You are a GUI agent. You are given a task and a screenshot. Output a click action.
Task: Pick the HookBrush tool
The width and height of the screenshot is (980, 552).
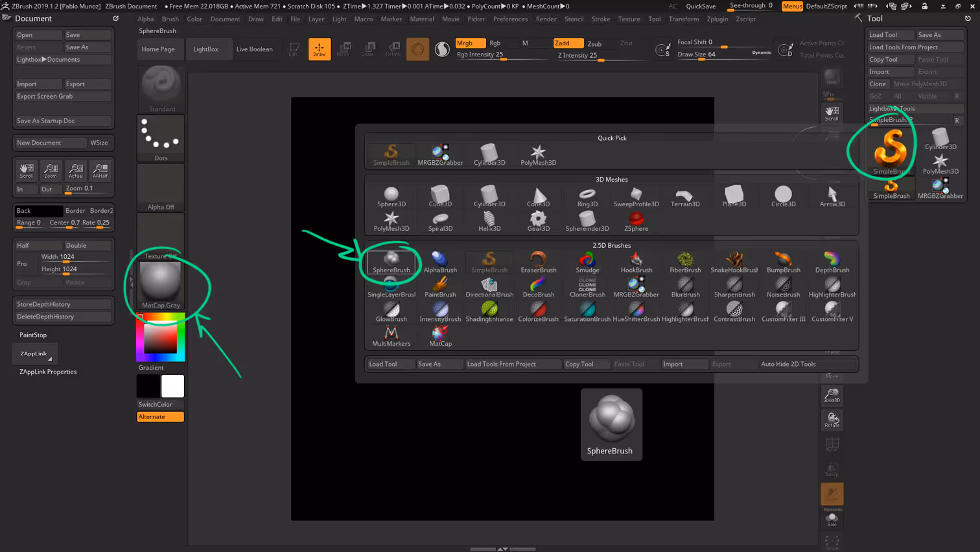pos(636,263)
